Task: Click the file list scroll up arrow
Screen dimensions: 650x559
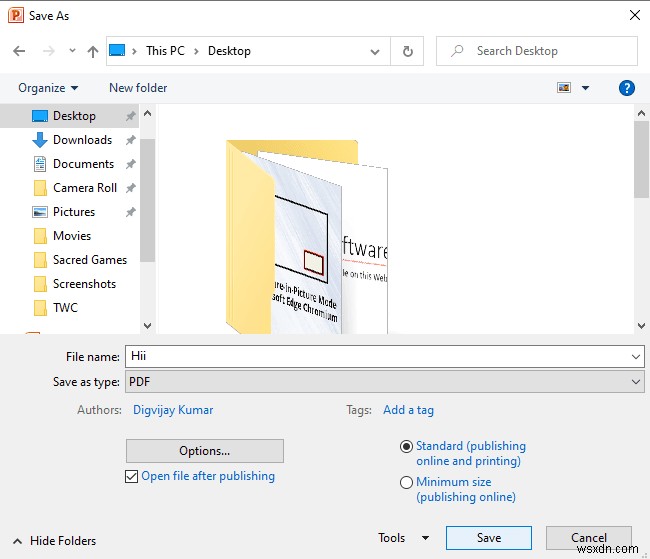Action: (641, 113)
